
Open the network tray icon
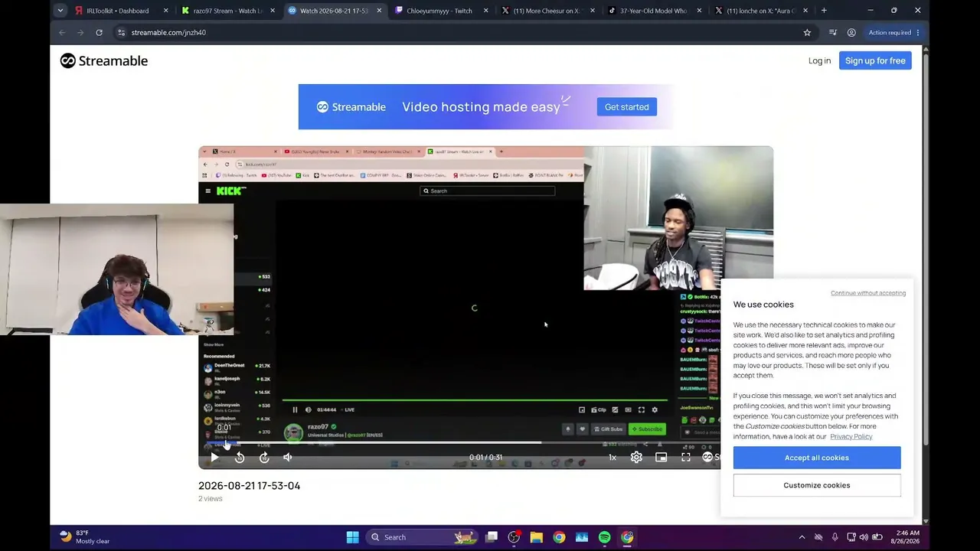pos(851,537)
